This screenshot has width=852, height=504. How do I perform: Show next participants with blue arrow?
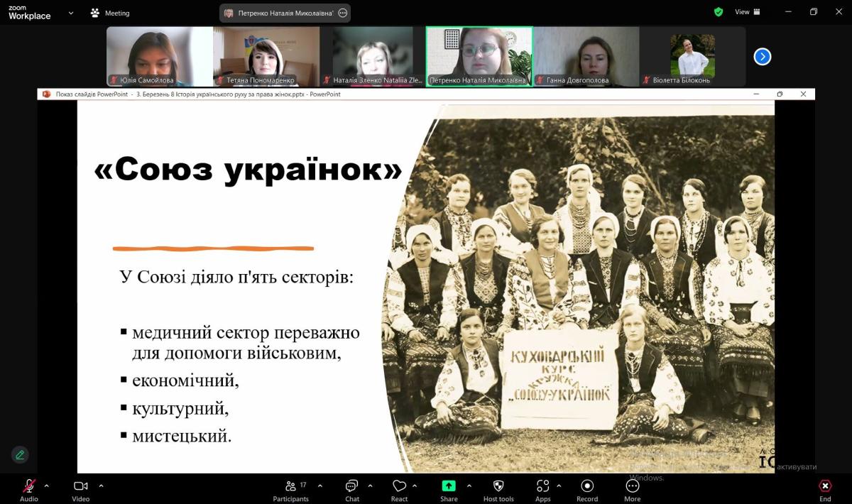(763, 57)
